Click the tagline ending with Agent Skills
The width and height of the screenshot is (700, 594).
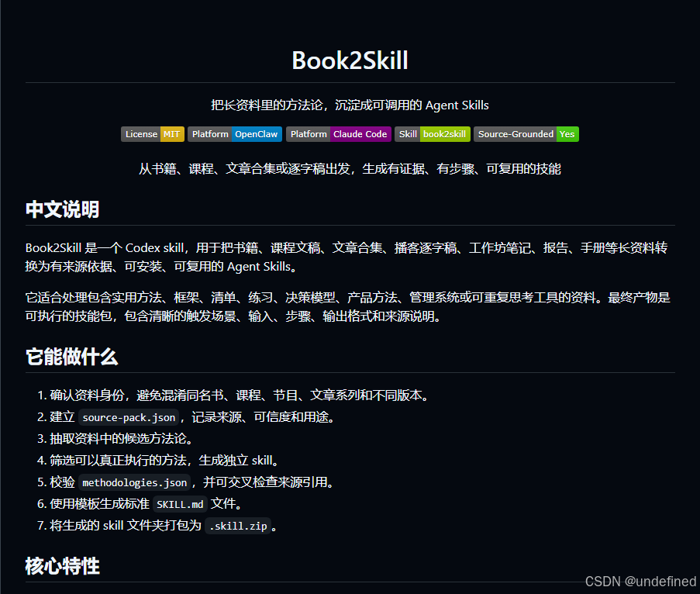[350, 105]
